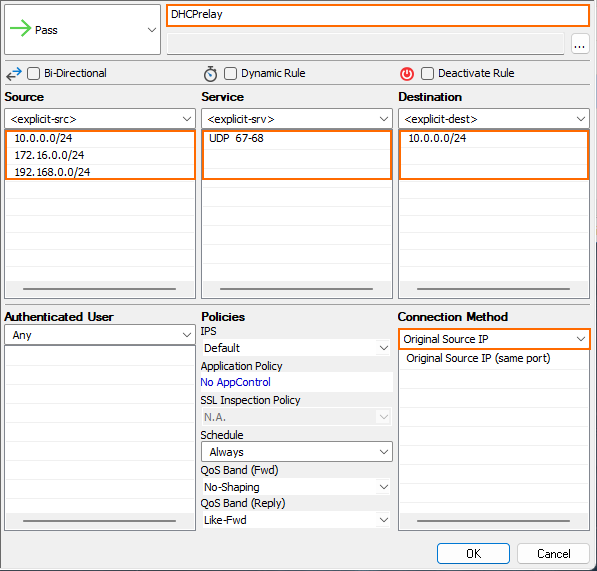Open the No AppControl application policy link
This screenshot has width=597, height=571.
(235, 382)
